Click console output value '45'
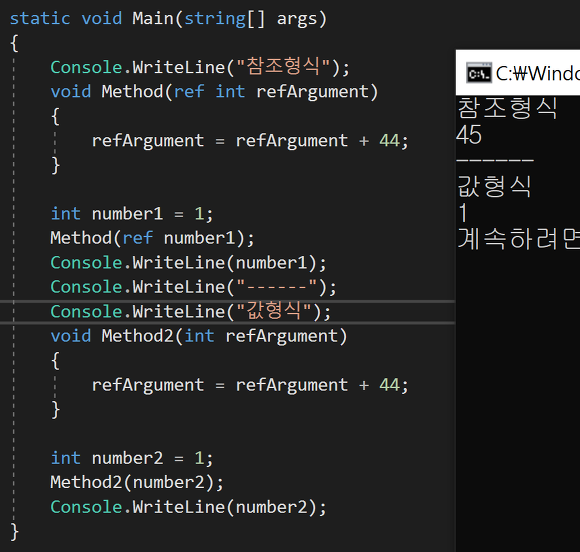The image size is (580, 552). click(x=469, y=134)
